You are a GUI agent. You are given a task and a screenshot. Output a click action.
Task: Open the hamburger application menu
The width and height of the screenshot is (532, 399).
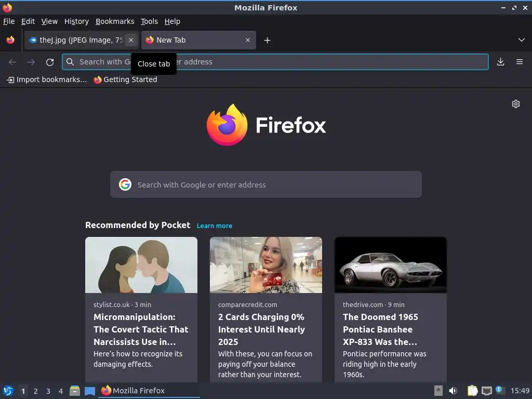tap(520, 62)
